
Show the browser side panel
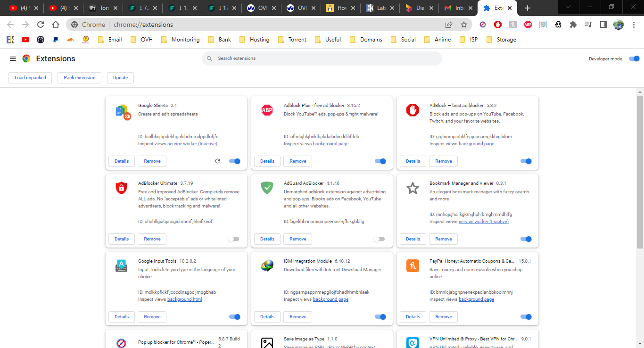tap(603, 25)
